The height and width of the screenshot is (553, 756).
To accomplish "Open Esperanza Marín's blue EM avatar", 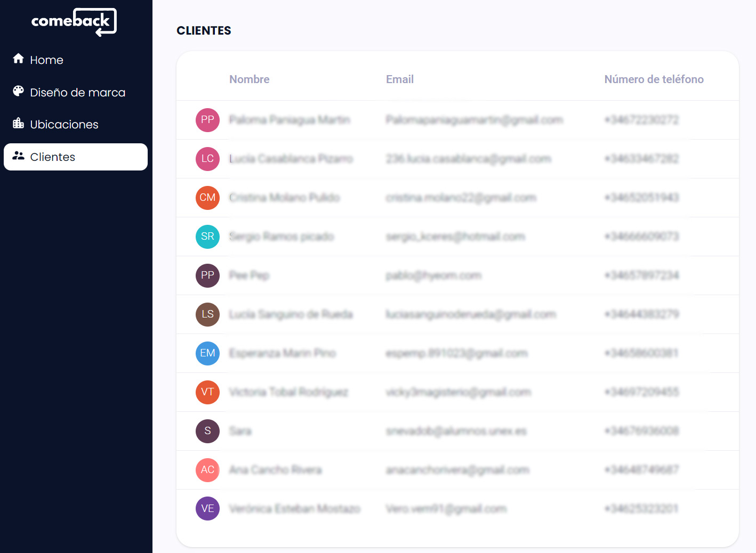I will point(207,353).
